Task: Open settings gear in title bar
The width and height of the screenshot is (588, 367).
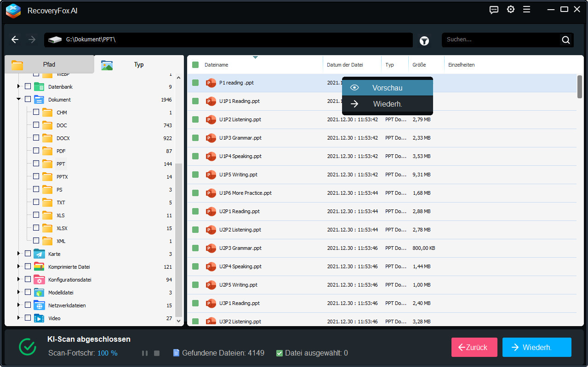Action: (x=511, y=10)
